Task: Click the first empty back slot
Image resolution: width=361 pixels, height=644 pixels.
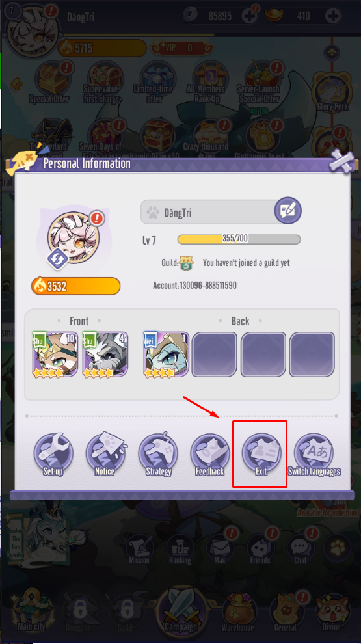Action: [x=215, y=355]
